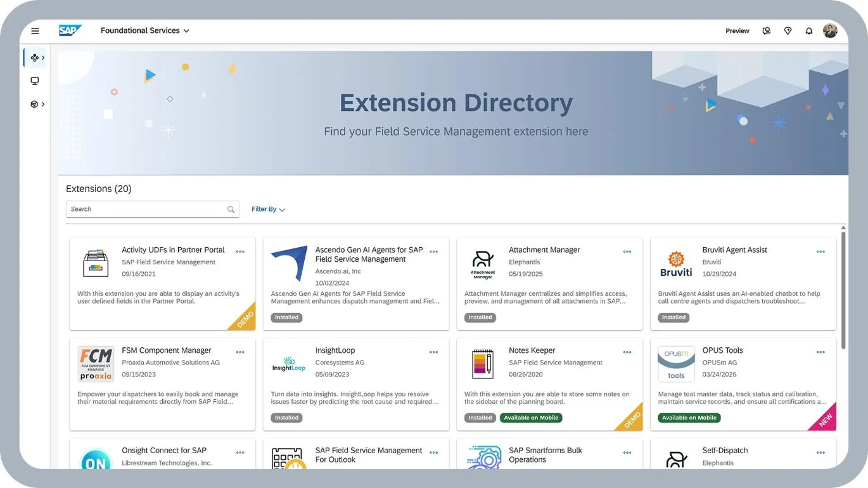Click the Outlook extension calendar icon

pyautogui.click(x=289, y=459)
